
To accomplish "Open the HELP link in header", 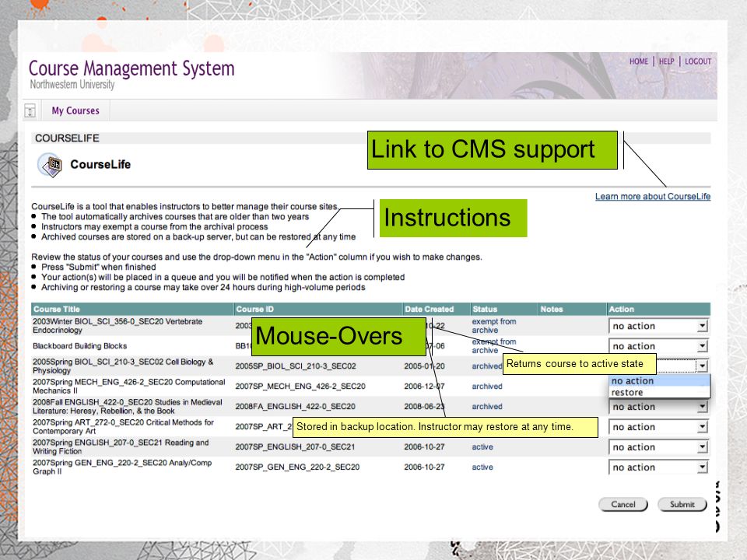I will pyautogui.click(x=667, y=61).
